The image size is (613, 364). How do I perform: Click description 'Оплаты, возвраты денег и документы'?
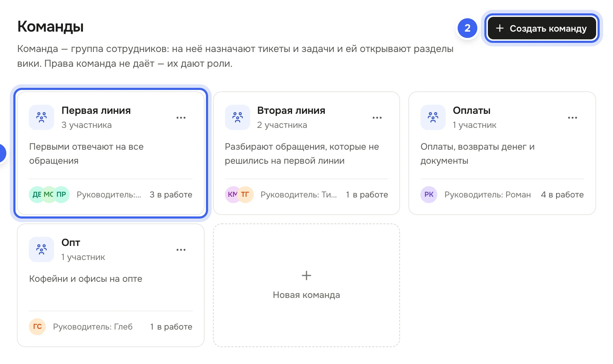click(x=478, y=154)
